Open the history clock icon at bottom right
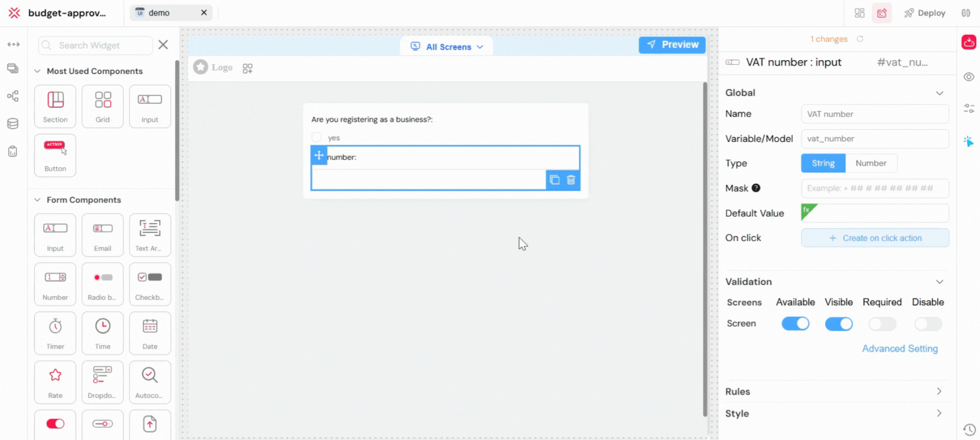This screenshot has width=980, height=440. [969, 430]
